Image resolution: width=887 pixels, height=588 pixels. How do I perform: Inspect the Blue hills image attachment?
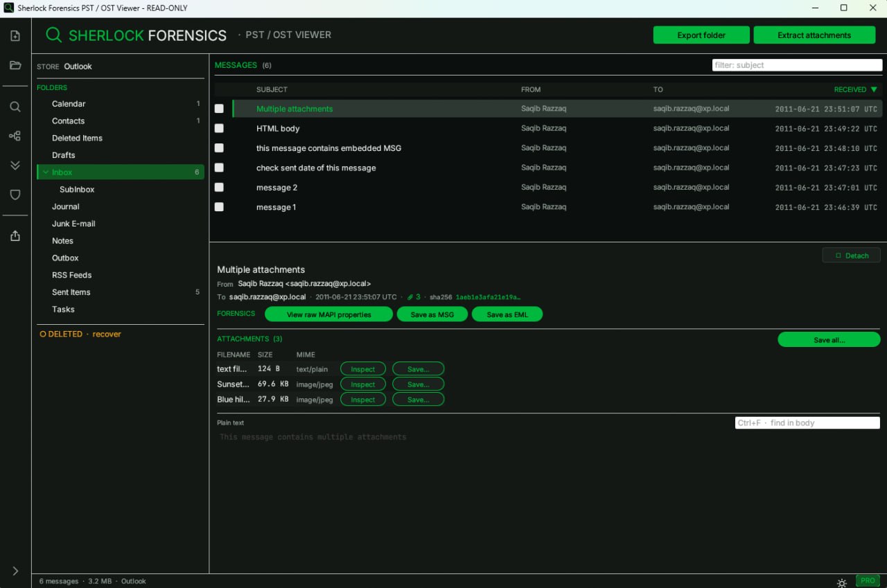click(x=362, y=400)
